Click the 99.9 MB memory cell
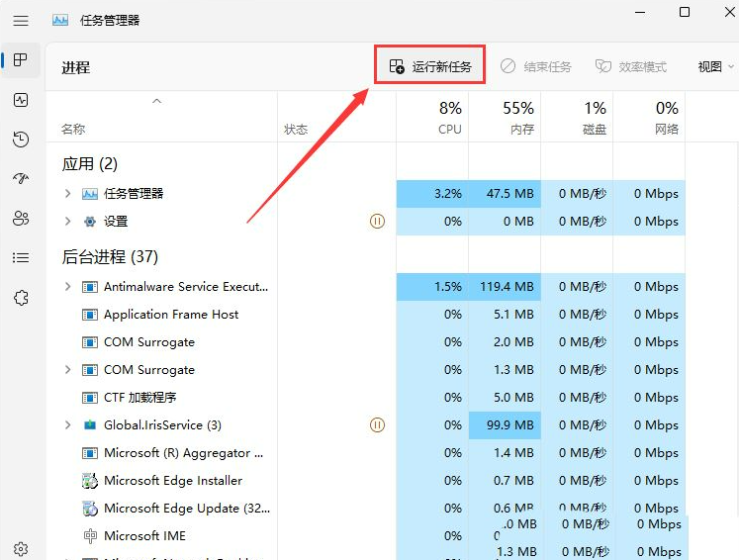Viewport: 739px width, 560px height. 505,424
